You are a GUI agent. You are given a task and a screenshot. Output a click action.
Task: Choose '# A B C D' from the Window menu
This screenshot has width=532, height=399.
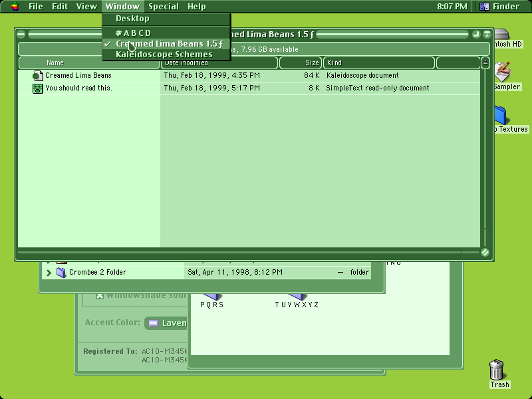(x=167, y=33)
